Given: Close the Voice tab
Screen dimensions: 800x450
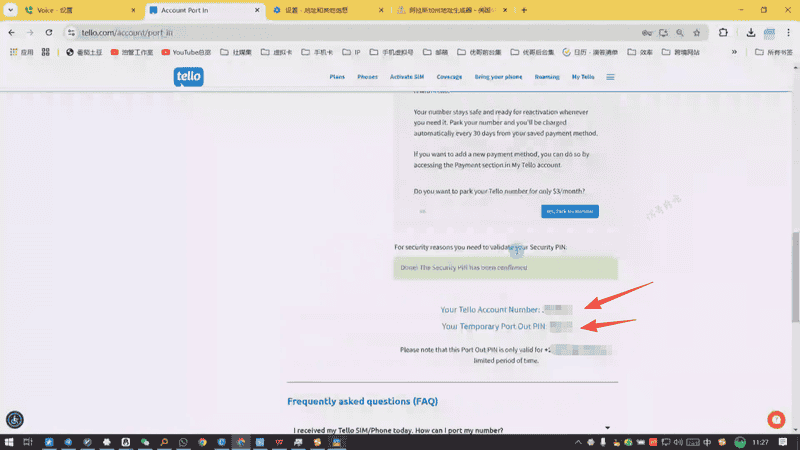Looking at the screenshot, I should (133, 10).
